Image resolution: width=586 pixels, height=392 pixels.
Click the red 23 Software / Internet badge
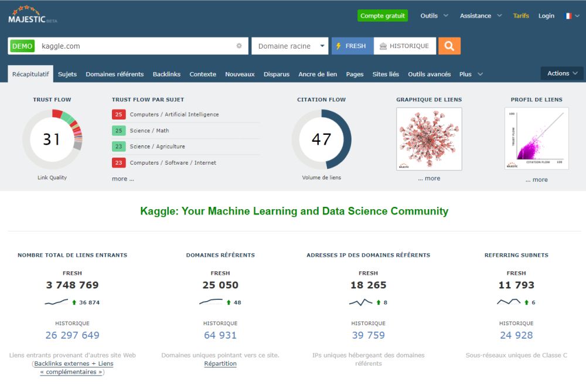tap(118, 162)
